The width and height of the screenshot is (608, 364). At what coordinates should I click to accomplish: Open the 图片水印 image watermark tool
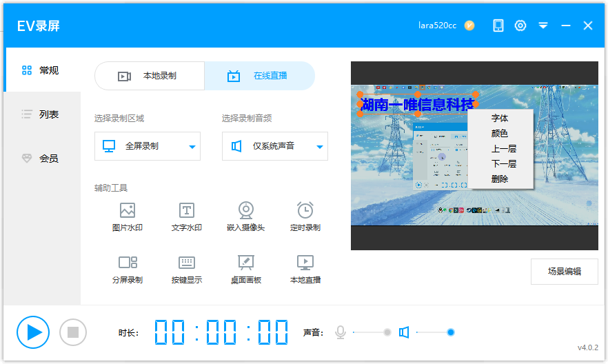(x=127, y=211)
